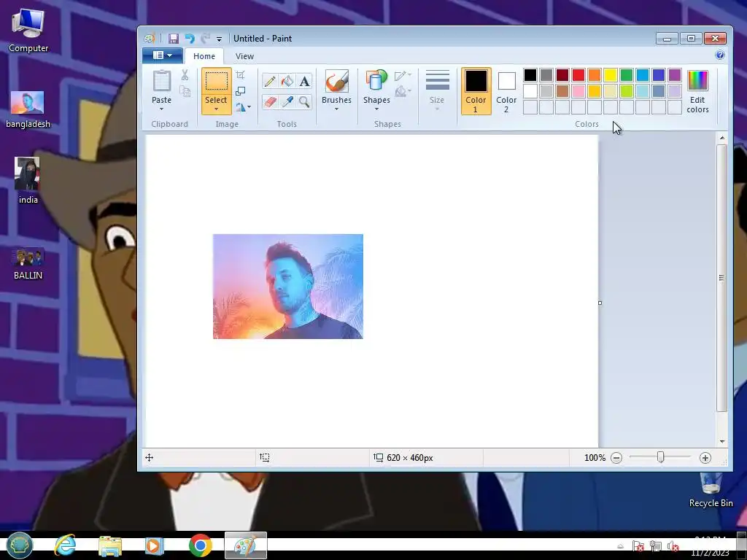This screenshot has height=560, width=747.
Task: Open the Edit colors dialog
Action: [x=697, y=91]
